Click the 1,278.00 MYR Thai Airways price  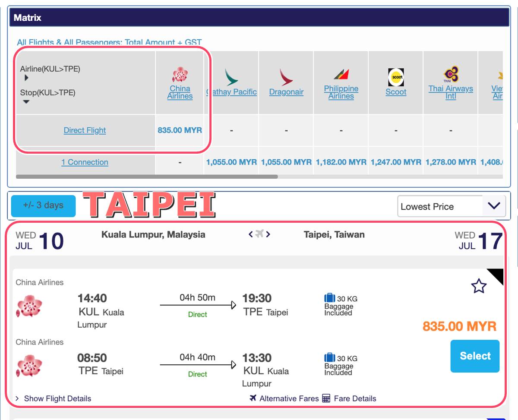tap(451, 162)
